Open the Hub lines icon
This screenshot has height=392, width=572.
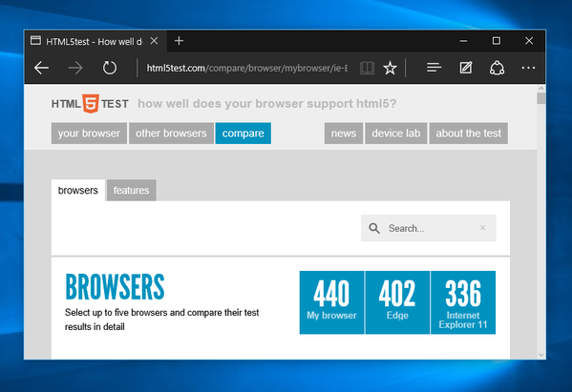(x=434, y=68)
